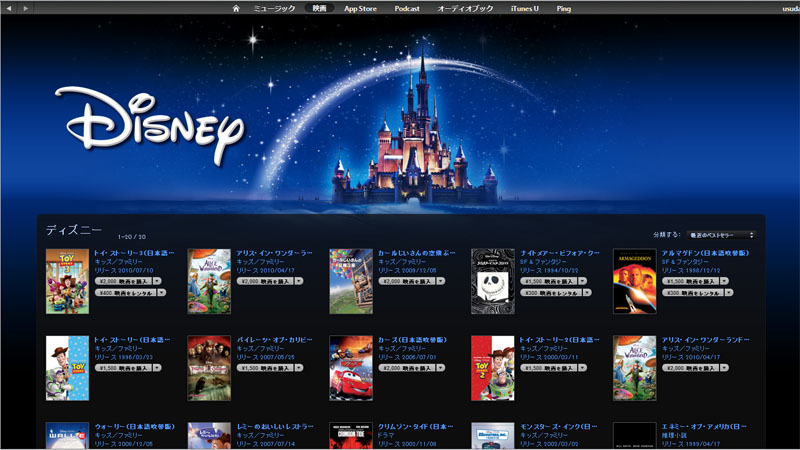Expand Nightmare Before Christmas buy arrow
The image size is (800, 450).
[583, 281]
